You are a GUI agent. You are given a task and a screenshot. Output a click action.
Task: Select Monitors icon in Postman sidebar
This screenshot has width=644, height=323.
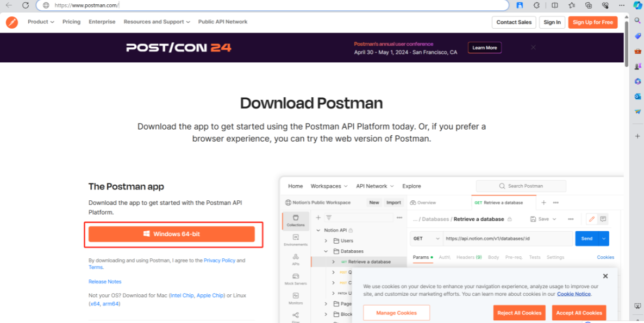pyautogui.click(x=296, y=299)
